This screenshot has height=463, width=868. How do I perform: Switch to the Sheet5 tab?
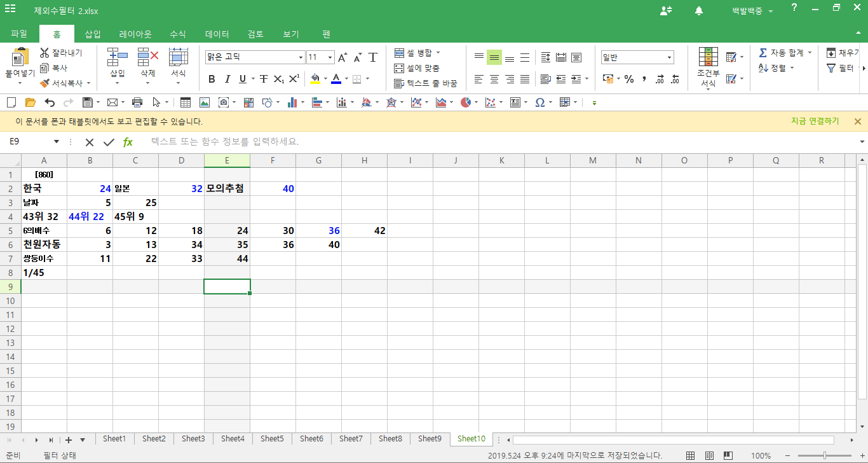point(272,439)
